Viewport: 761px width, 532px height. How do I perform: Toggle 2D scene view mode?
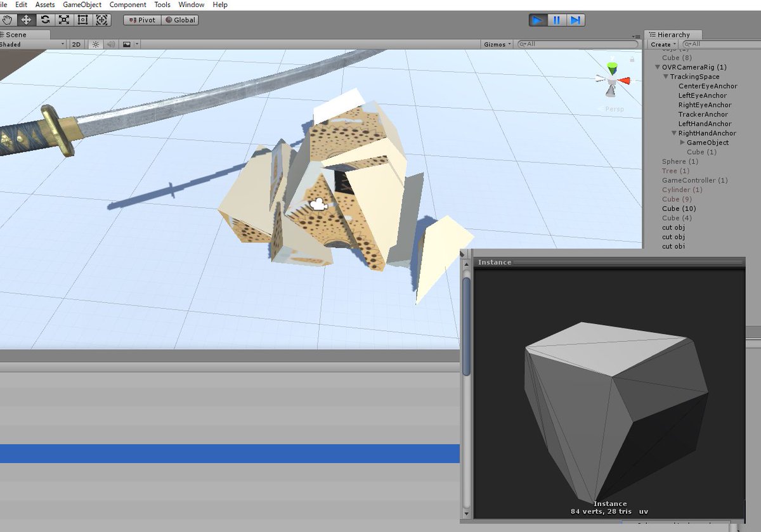76,44
